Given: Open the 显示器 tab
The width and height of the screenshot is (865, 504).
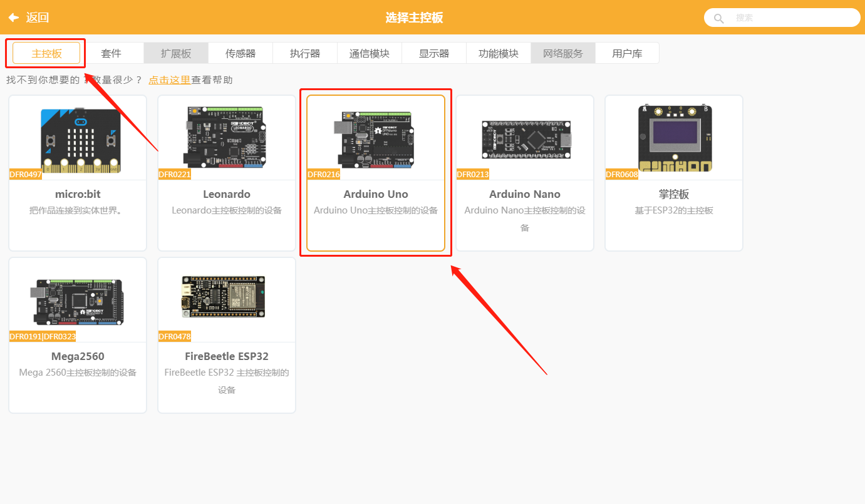Looking at the screenshot, I should (x=434, y=53).
